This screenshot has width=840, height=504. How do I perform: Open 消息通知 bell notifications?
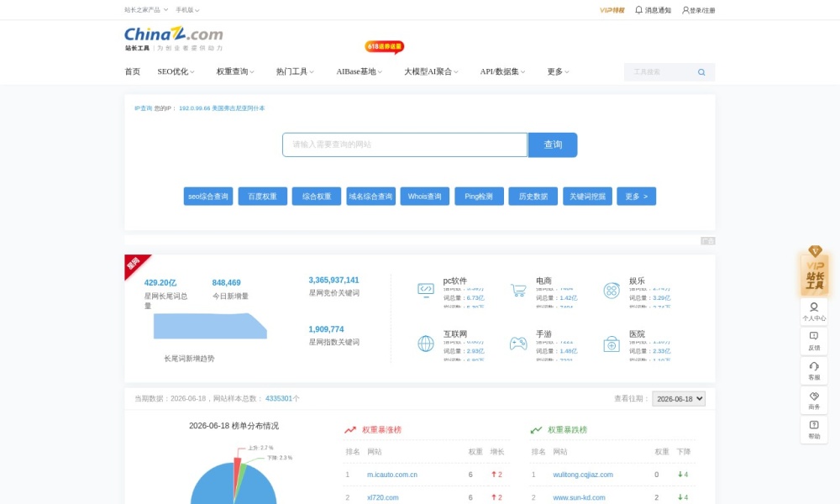point(653,10)
